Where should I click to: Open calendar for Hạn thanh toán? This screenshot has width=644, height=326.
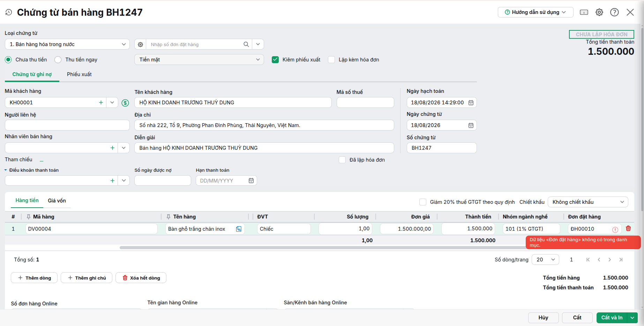point(251,181)
